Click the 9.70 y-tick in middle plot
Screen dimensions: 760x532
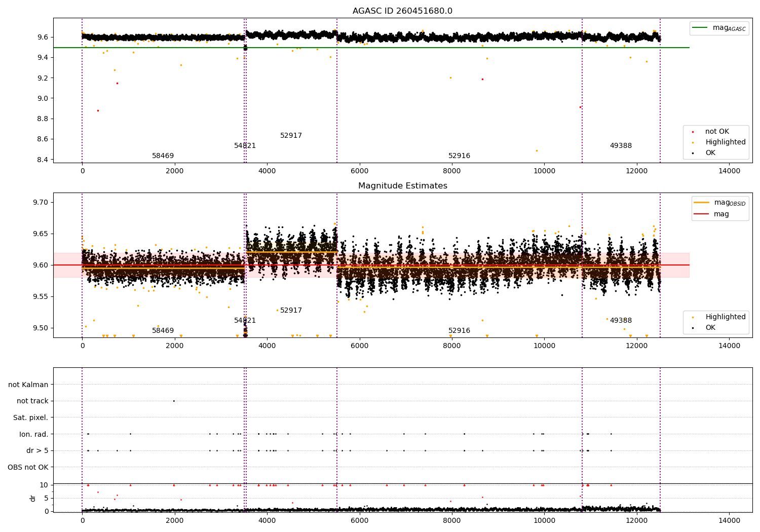click(40, 203)
